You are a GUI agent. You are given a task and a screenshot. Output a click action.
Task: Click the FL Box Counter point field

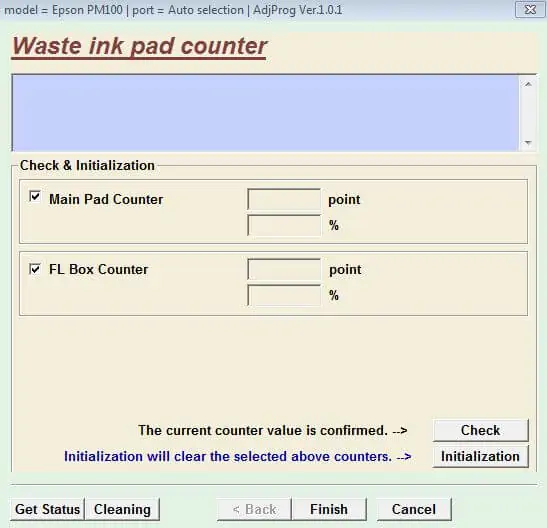(284, 269)
